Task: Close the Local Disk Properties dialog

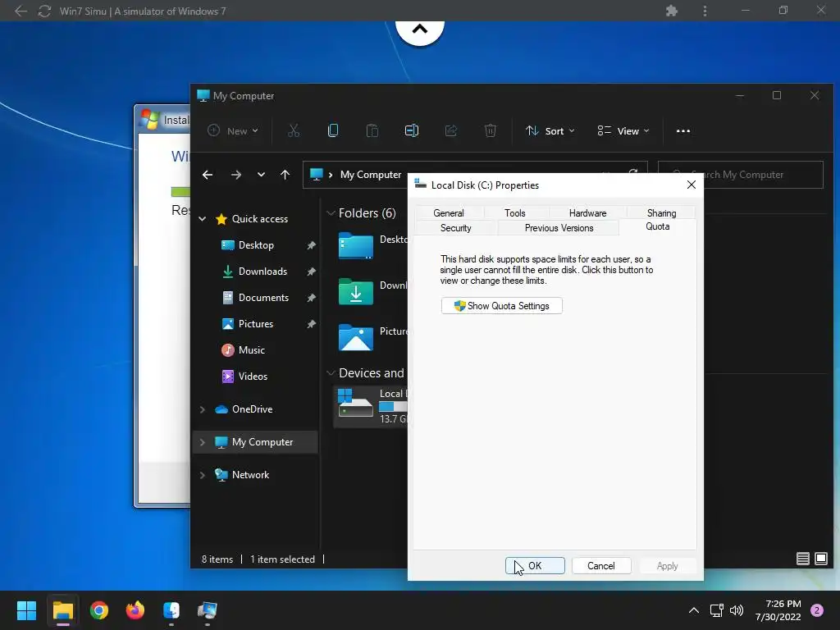Action: click(x=691, y=185)
